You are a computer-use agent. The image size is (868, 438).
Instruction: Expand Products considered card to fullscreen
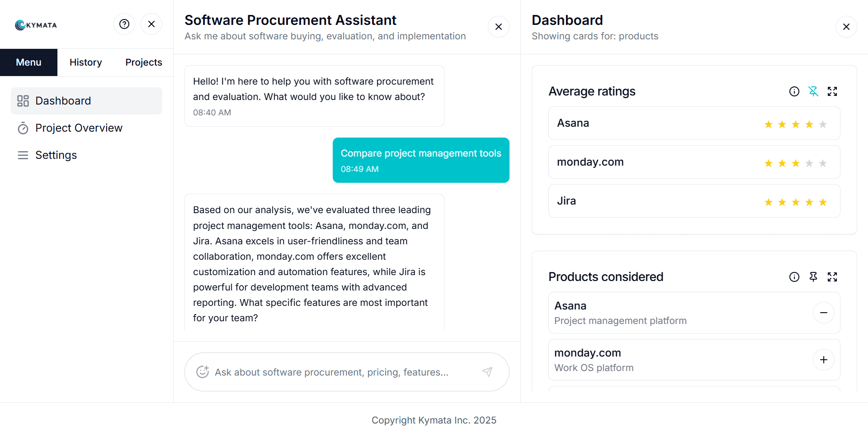click(x=832, y=277)
